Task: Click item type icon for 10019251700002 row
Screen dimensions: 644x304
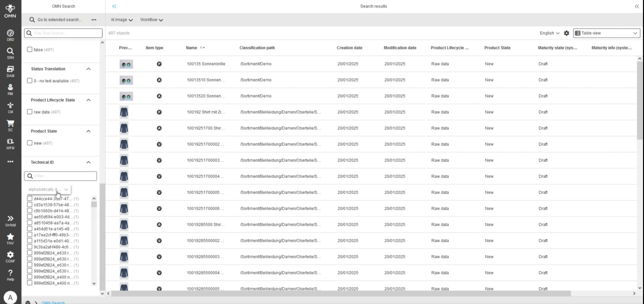Action: coord(159,144)
